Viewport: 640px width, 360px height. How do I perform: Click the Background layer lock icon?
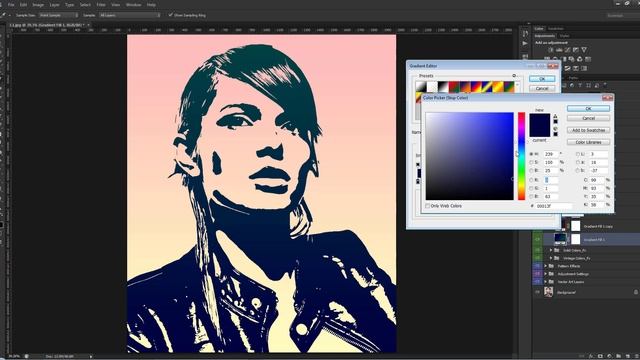coord(636,292)
